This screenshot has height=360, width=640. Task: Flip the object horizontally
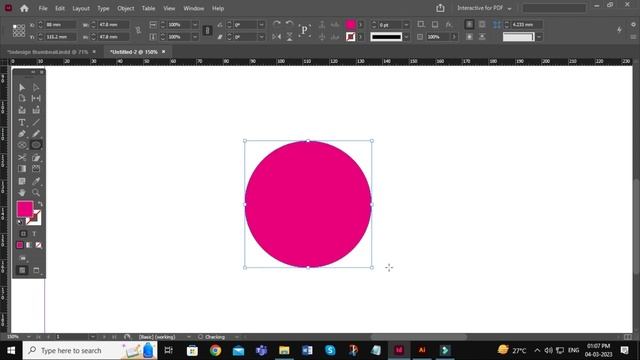point(277,37)
